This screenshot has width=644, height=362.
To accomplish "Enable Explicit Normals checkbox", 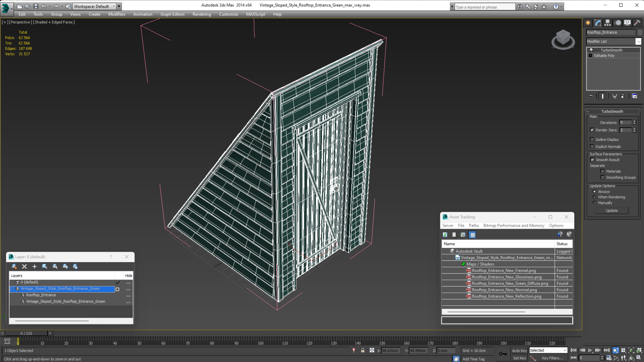I will point(592,146).
